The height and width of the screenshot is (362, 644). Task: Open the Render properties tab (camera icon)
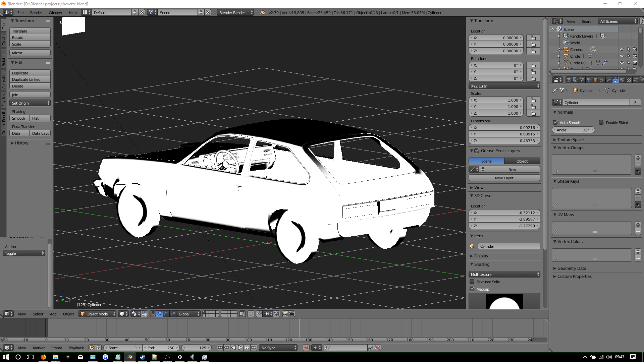coord(569,80)
